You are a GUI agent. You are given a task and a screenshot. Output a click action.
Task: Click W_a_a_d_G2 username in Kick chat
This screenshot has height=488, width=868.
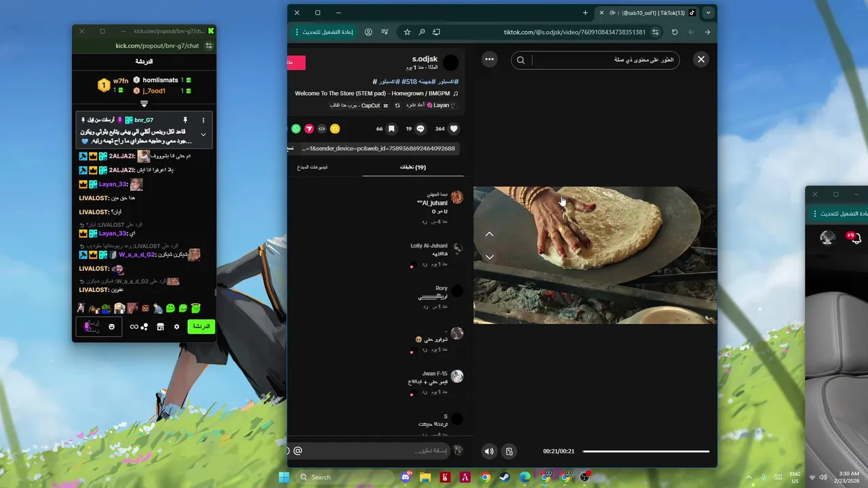[138, 255]
